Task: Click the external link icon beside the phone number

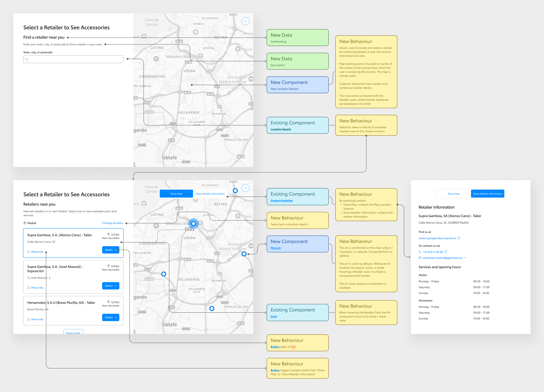Action: pyautogui.click(x=445, y=252)
